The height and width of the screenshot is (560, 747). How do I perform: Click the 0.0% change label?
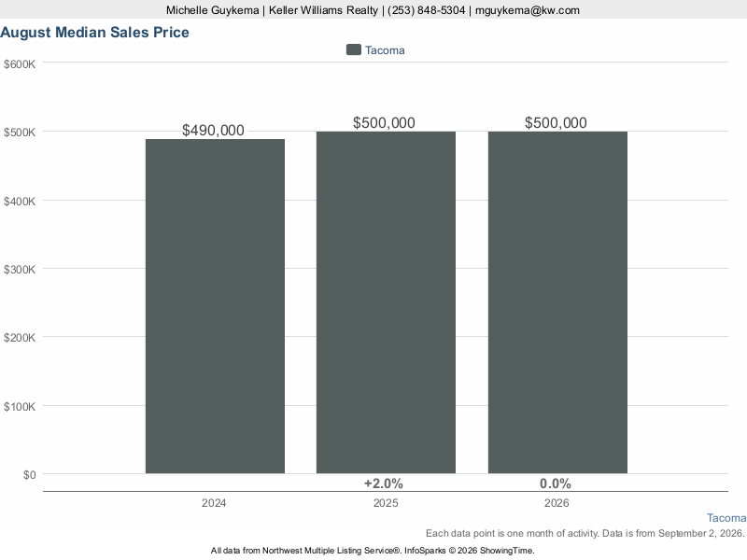click(x=556, y=483)
